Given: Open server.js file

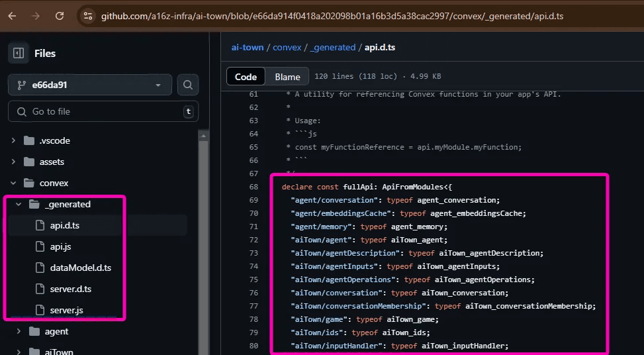Looking at the screenshot, I should tap(67, 310).
